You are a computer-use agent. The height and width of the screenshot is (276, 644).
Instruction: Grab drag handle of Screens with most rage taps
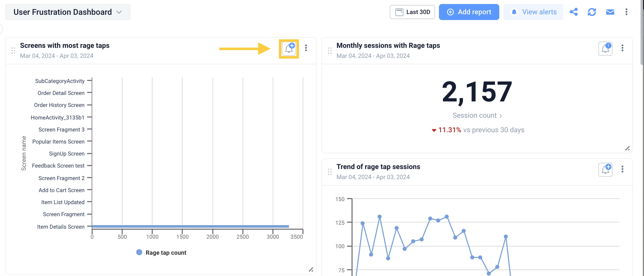tap(13, 51)
